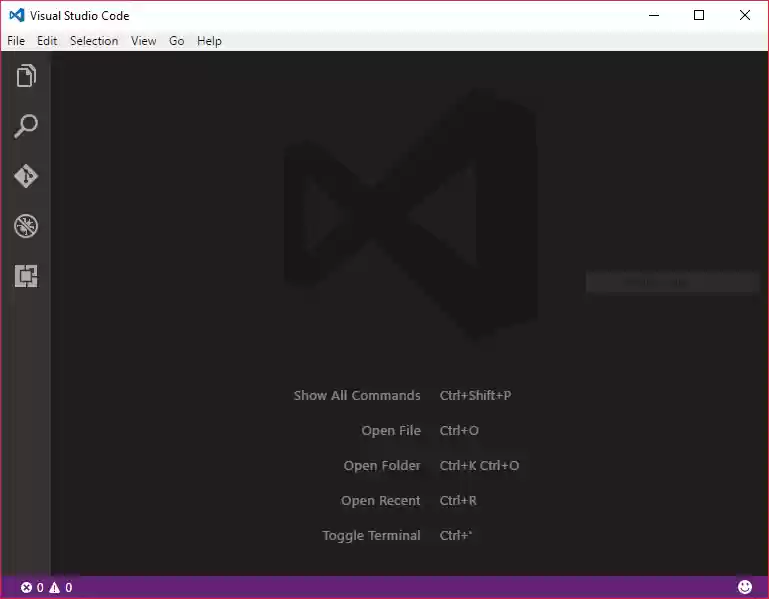Click the Visual Studio Code title bar logo
Screen dimensions: 769x599
tap(17, 15)
